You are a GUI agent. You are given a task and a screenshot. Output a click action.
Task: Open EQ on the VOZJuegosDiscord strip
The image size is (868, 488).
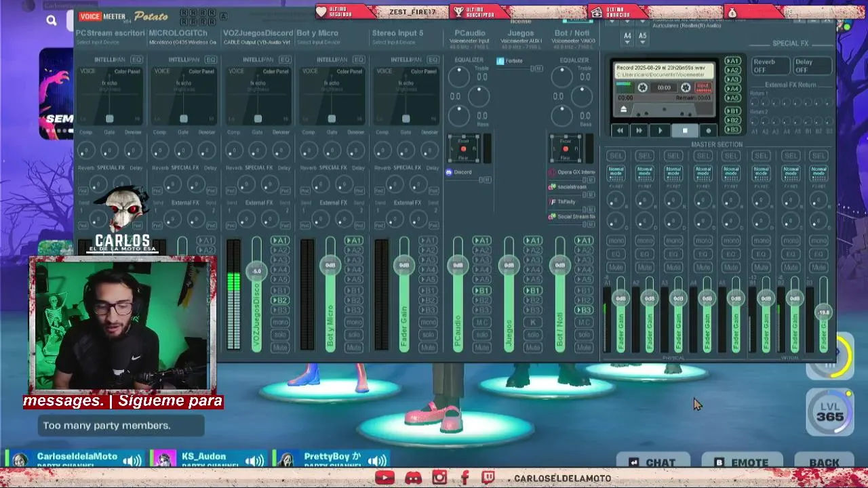pyautogui.click(x=285, y=60)
